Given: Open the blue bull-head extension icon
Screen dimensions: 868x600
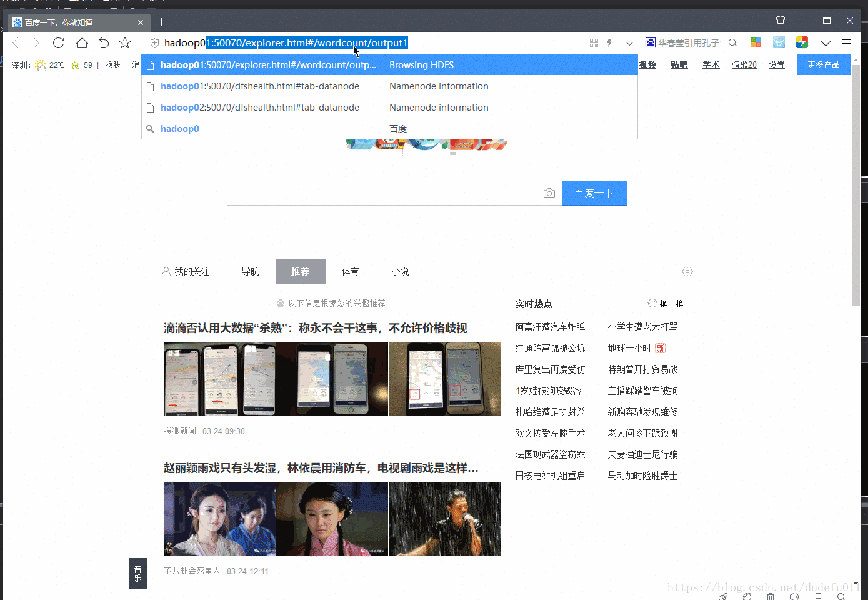Looking at the screenshot, I should click(779, 42).
